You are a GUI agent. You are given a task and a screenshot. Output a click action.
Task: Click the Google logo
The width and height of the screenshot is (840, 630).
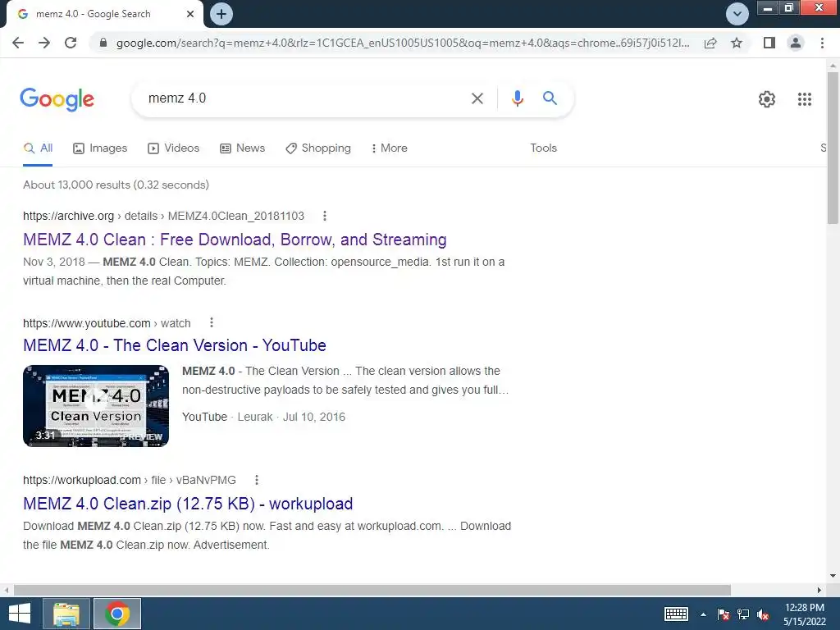tap(57, 99)
